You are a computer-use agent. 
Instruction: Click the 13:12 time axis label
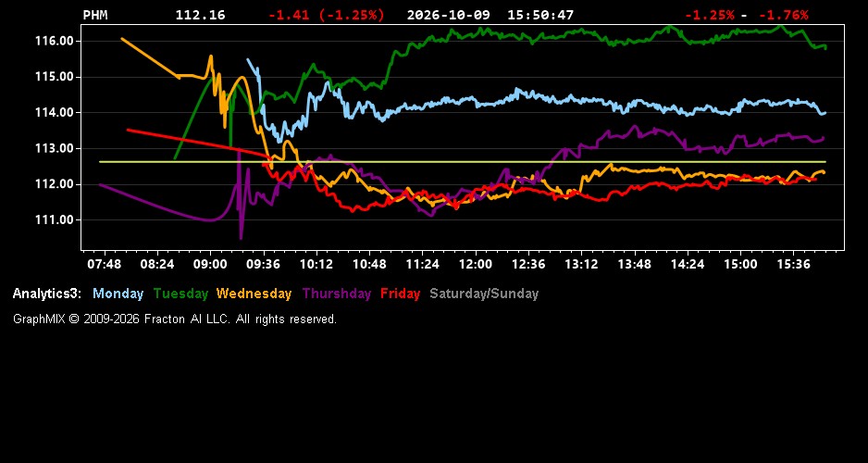581,264
